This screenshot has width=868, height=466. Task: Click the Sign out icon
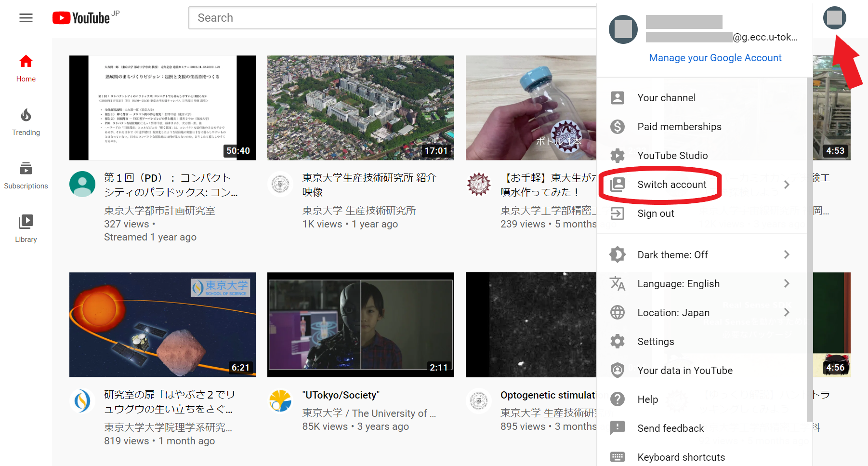click(618, 213)
